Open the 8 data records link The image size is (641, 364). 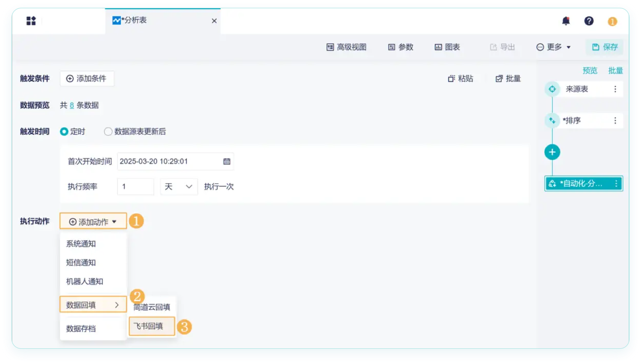click(x=72, y=105)
